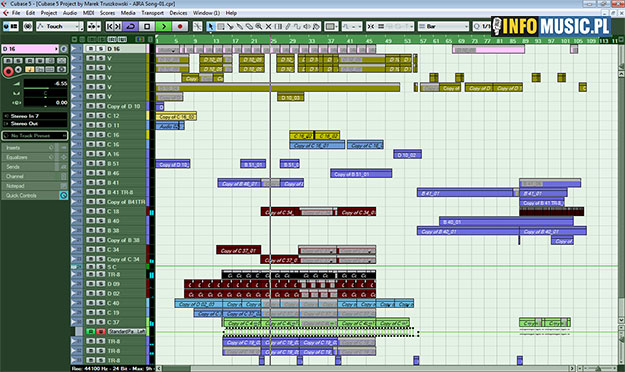Open the color selector dropdown in the toolbar
625x372 pixels.
click(x=331, y=26)
